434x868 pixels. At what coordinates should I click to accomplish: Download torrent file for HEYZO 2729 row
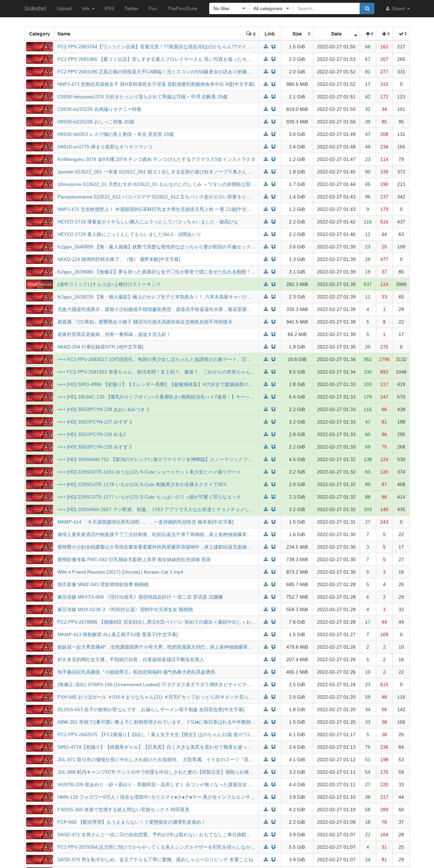(x=266, y=234)
